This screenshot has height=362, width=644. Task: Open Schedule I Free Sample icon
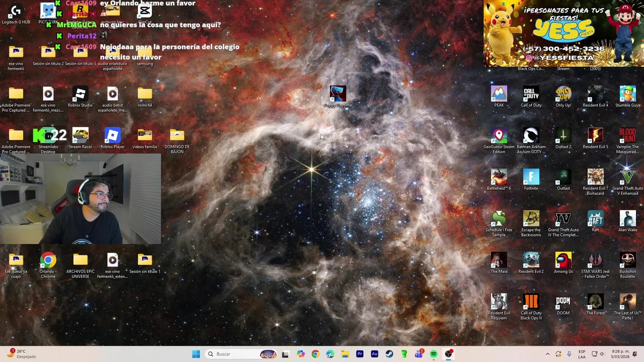tap(499, 224)
